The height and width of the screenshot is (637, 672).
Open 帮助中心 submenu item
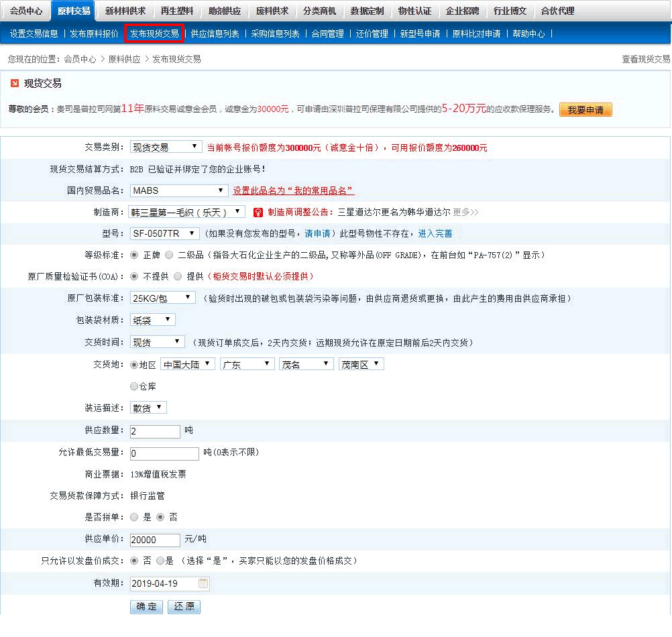pos(528,34)
